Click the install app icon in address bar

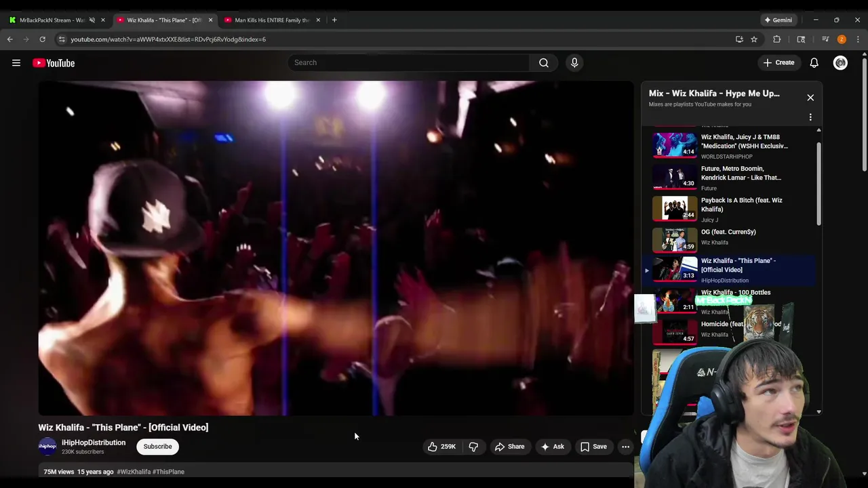[739, 39]
